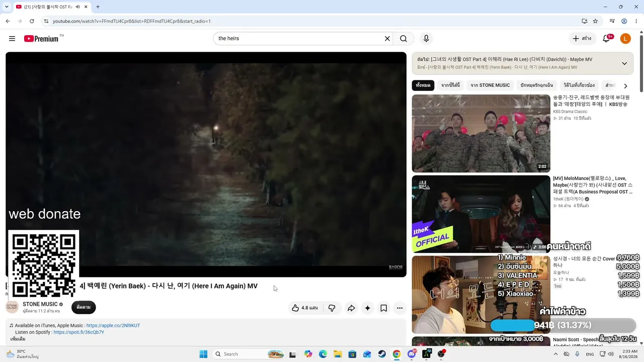The width and height of the screenshot is (644, 362).
Task: Go back in browser history
Action: pyautogui.click(x=8, y=21)
